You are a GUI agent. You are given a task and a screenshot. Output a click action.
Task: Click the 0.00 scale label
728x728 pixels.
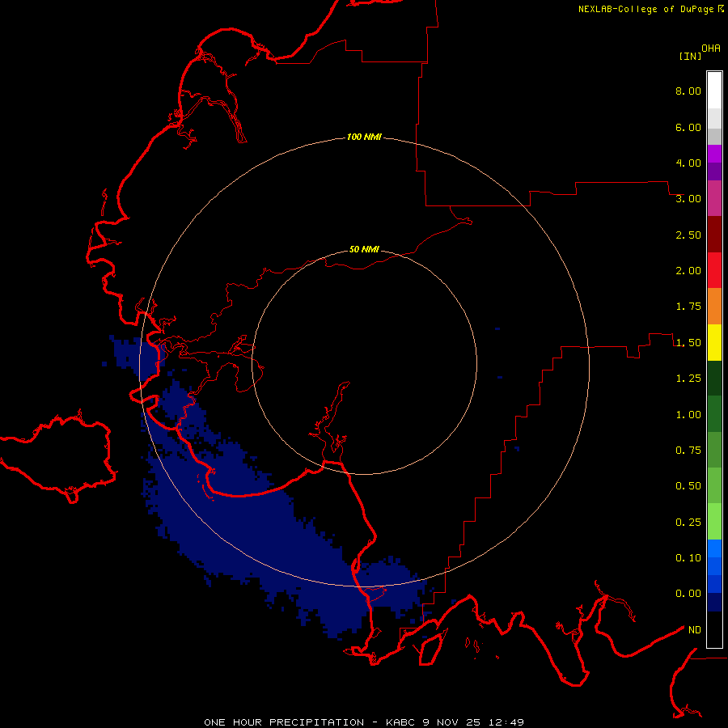click(x=688, y=594)
